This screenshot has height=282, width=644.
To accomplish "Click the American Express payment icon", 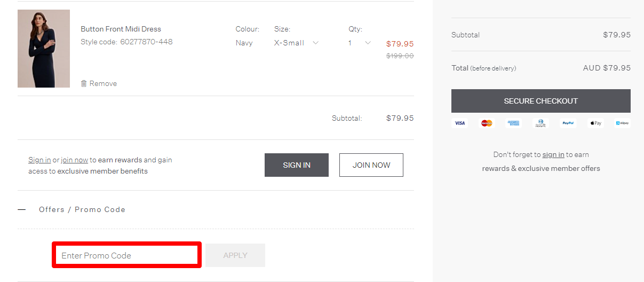I will click(x=514, y=123).
